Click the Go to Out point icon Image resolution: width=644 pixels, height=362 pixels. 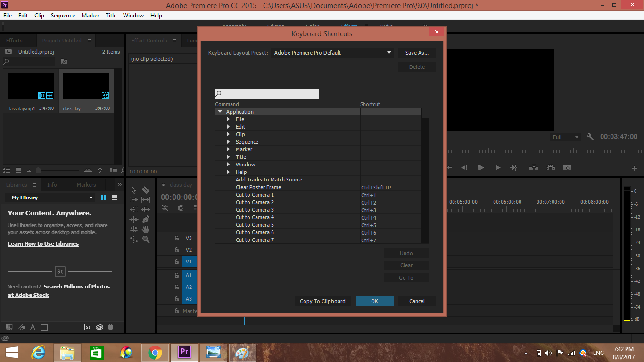click(513, 168)
